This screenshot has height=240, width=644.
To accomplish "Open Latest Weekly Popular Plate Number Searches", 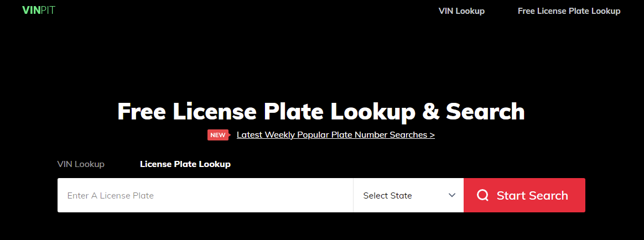I will (x=335, y=135).
